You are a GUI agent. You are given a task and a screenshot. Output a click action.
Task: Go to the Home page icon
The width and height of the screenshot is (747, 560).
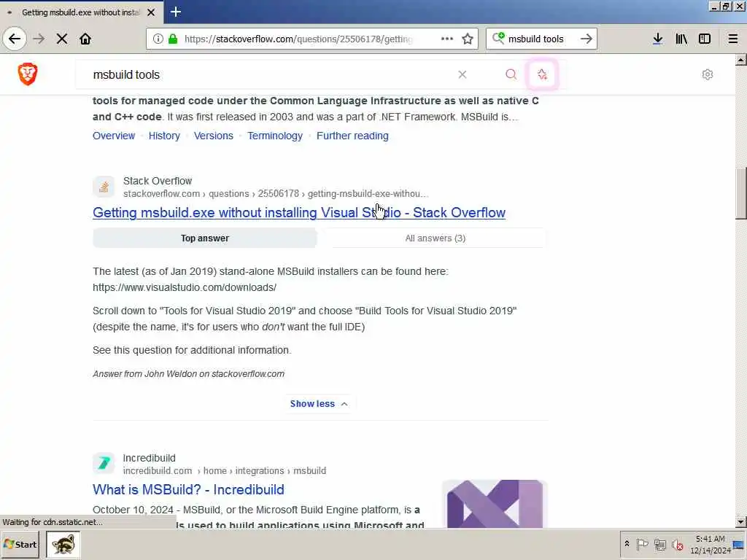85,39
